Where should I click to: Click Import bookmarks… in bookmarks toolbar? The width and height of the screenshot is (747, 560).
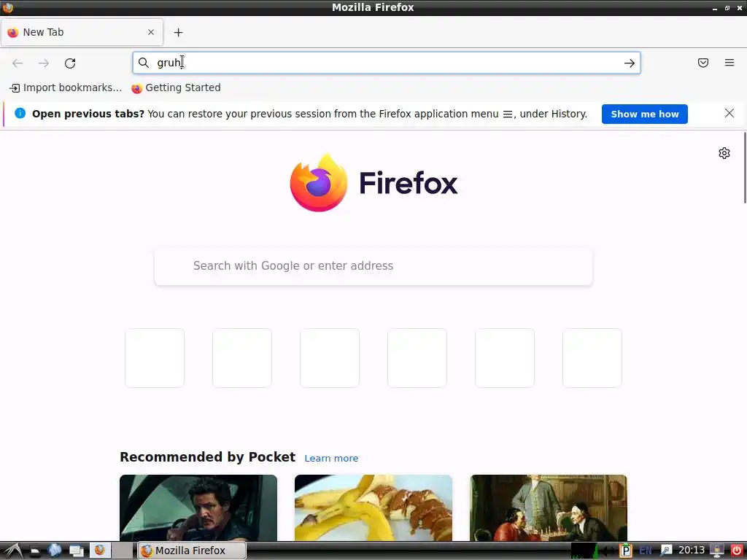pyautogui.click(x=65, y=87)
